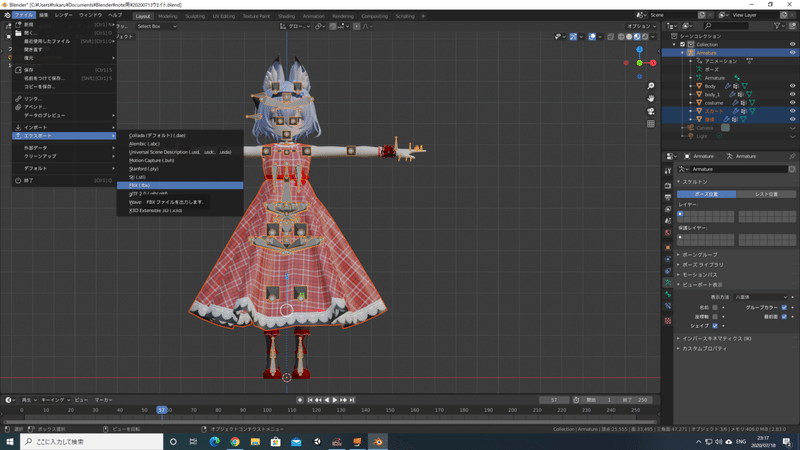Select レスト位置 button in Skeleton panel
The image size is (800, 450).
pos(766,194)
